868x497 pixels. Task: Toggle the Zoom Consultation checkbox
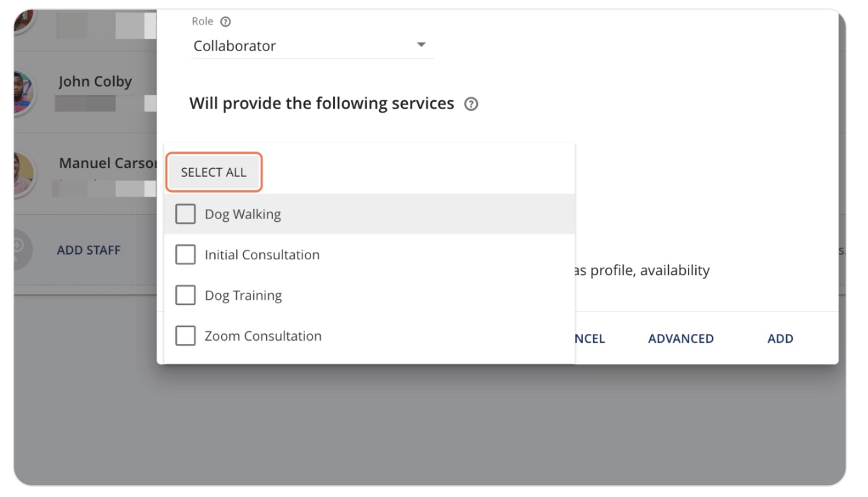pos(186,336)
